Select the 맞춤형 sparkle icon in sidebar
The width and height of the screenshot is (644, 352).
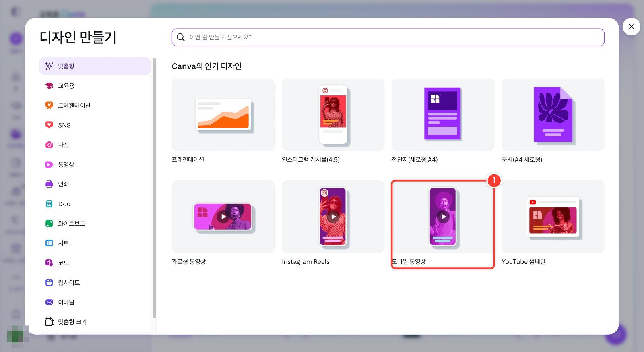point(49,66)
